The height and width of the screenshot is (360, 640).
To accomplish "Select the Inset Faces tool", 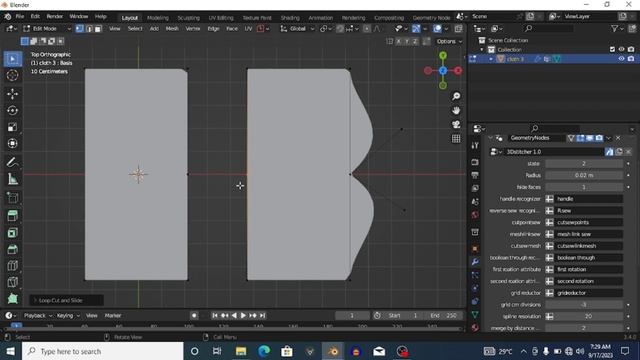I will [x=13, y=233].
